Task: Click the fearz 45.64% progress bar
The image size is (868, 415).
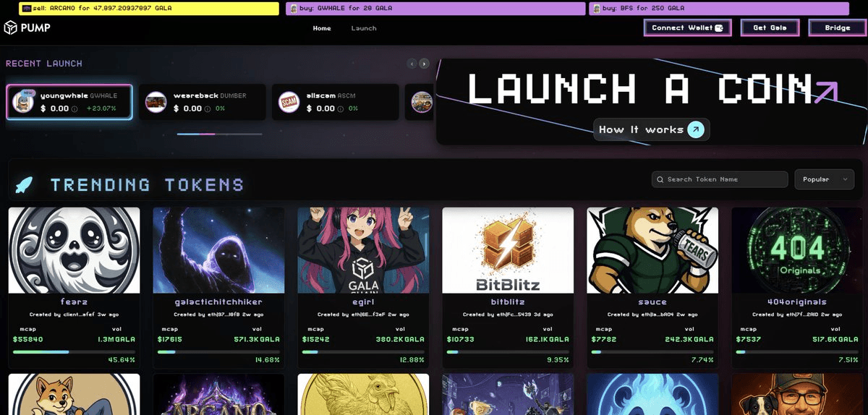Action: [74, 352]
